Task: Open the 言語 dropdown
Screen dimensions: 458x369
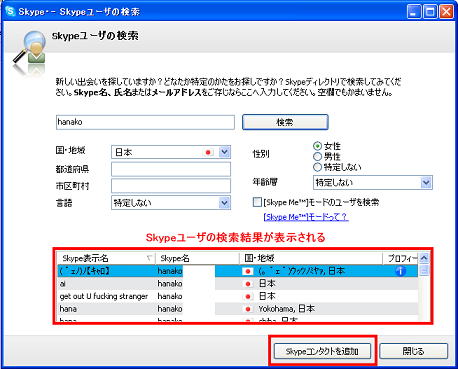Action: [171, 203]
